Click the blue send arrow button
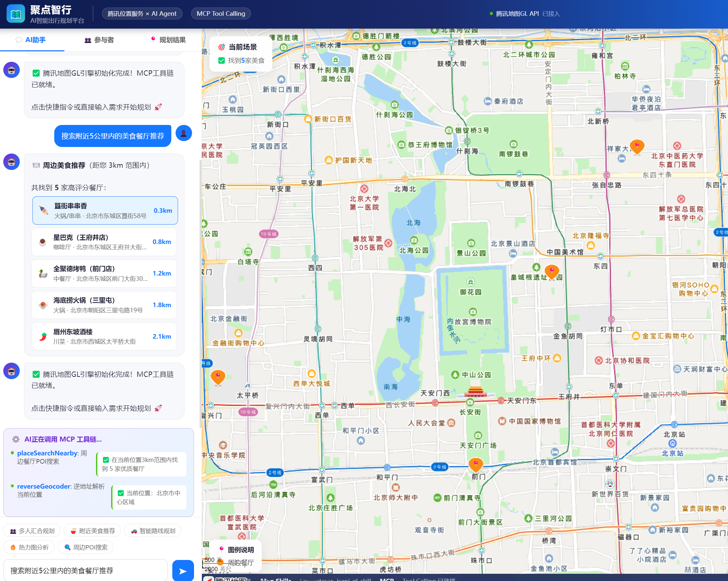 click(x=183, y=570)
